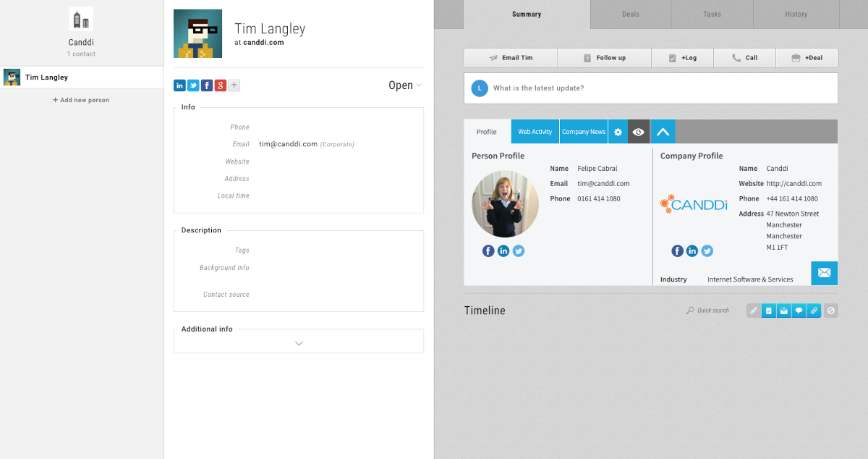
Task: Click the Canddi company building icon
Action: click(x=81, y=20)
